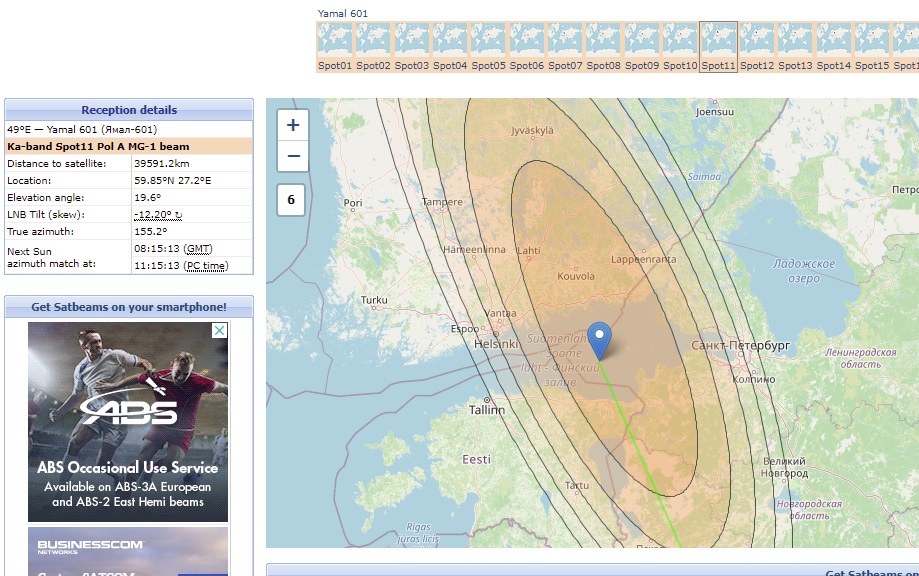Open the Businesscom Networks ad banner
919x576 pixels.
(128, 551)
